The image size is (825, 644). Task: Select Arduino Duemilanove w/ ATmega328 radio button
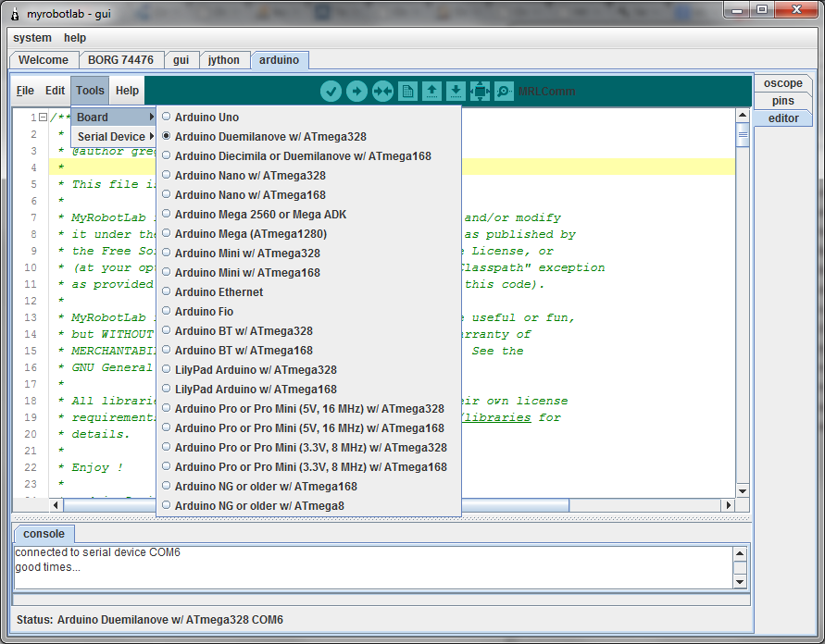pyautogui.click(x=167, y=136)
